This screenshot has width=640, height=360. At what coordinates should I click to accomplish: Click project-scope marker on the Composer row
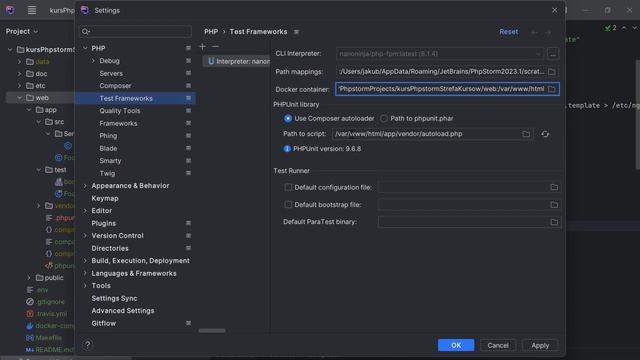click(188, 86)
